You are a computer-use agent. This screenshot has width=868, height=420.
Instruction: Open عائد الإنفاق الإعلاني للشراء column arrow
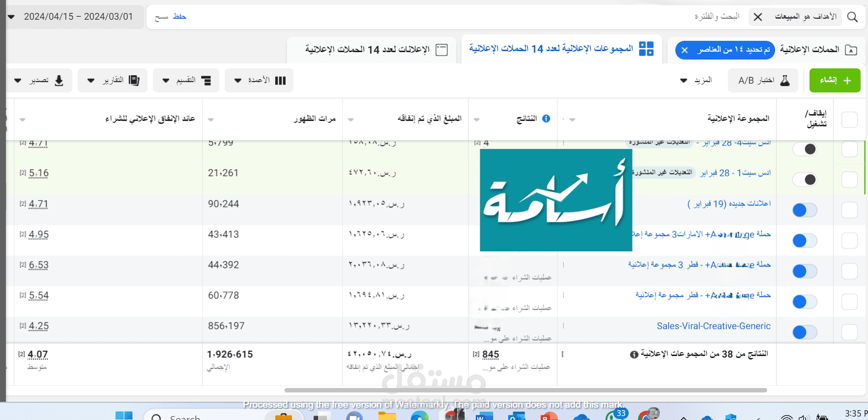pyautogui.click(x=22, y=120)
